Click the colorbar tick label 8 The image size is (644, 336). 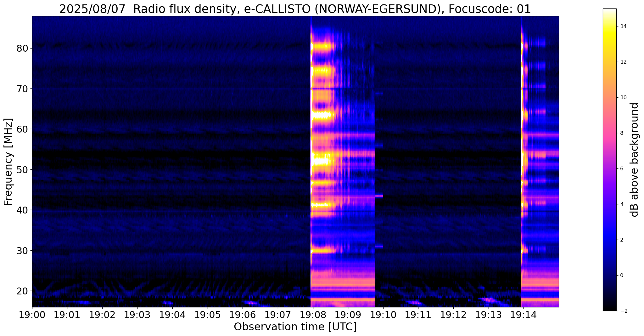(621, 133)
